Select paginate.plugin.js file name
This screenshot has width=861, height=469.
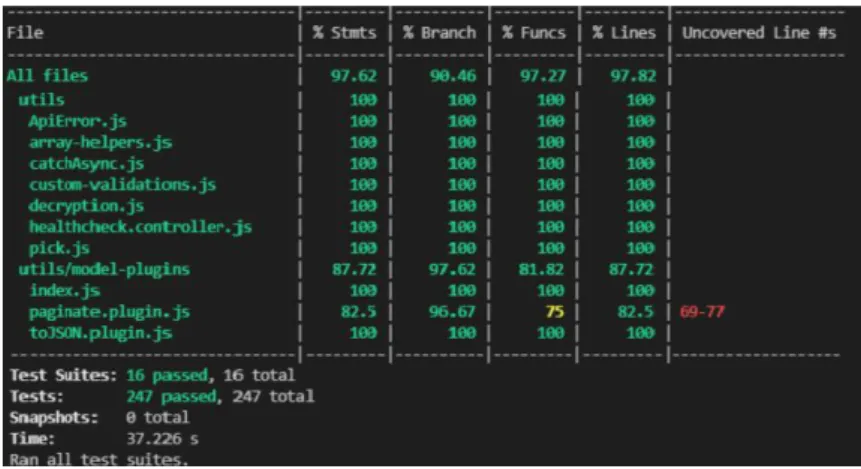point(109,312)
